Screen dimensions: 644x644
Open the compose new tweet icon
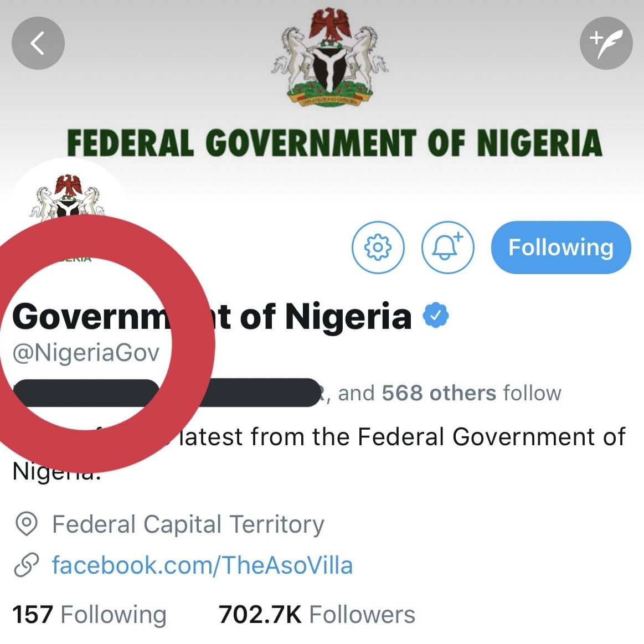click(x=606, y=43)
